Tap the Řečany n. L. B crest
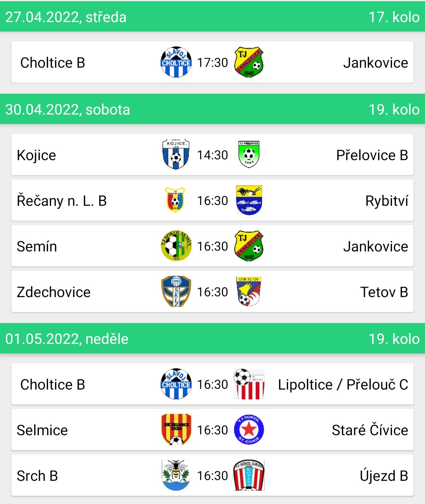The width and height of the screenshot is (425, 504). [x=176, y=200]
